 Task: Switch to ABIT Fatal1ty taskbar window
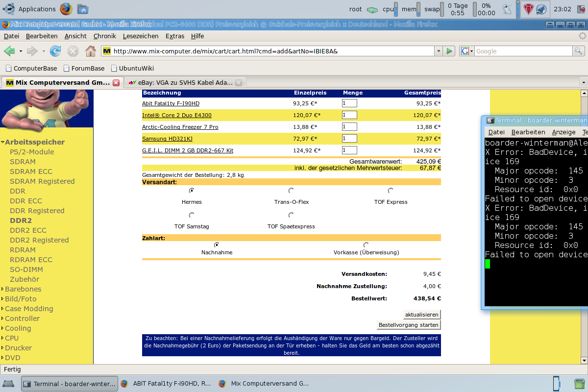coord(167,384)
